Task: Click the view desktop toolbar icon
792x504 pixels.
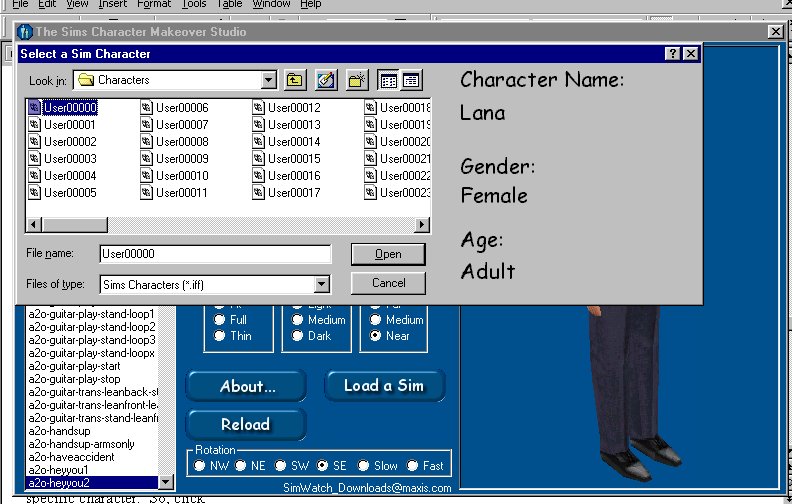Action: [x=326, y=80]
